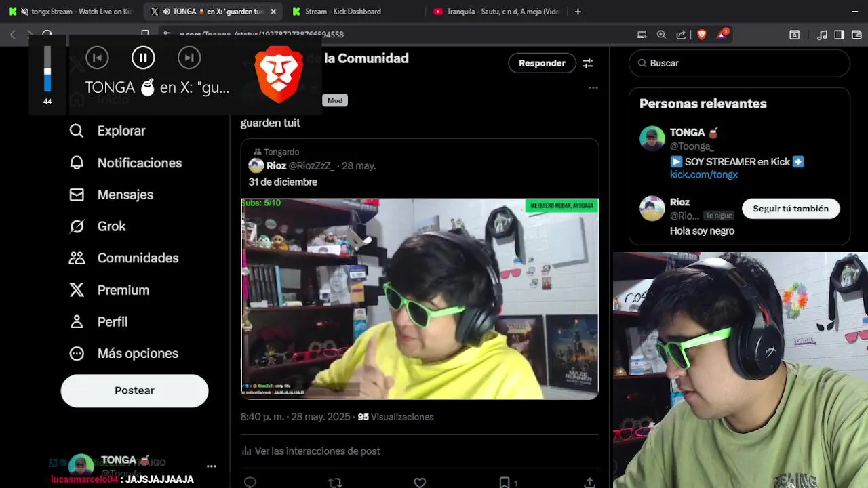Open Más opciones circle icon
The width and height of the screenshot is (868, 488).
point(77,354)
